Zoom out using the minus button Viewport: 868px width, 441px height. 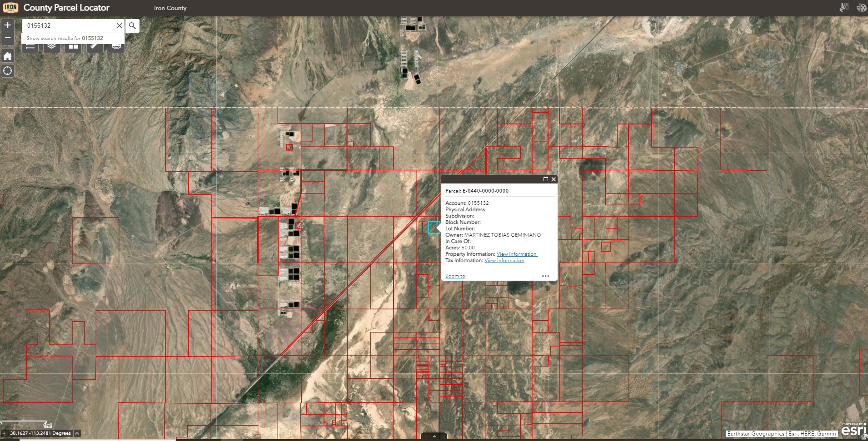click(7, 37)
